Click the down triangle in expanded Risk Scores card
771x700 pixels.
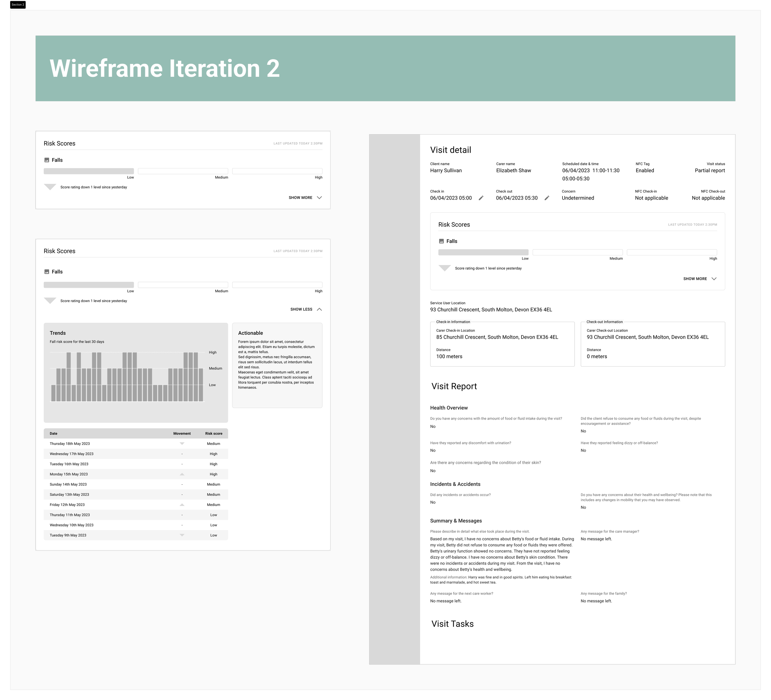coord(50,301)
